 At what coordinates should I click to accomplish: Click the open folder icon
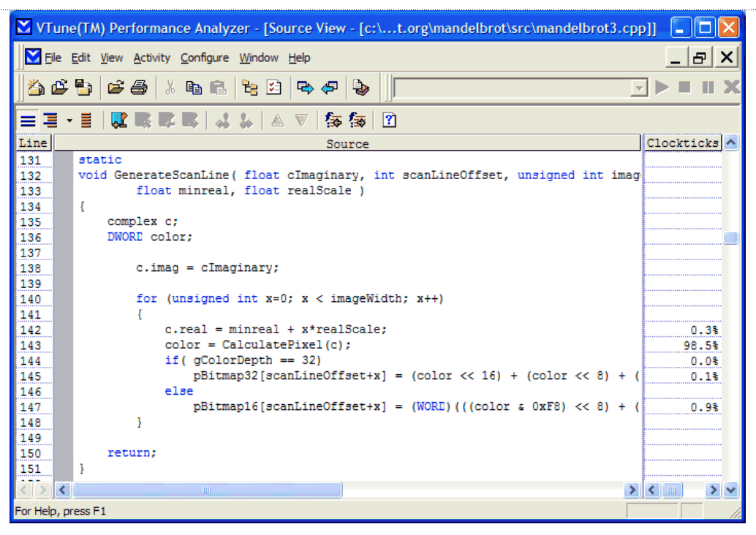point(116,88)
